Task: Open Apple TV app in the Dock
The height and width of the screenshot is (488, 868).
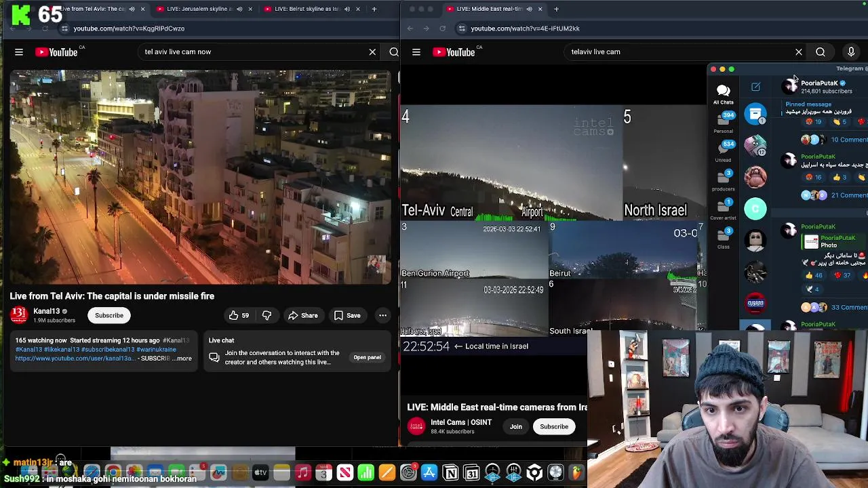Action: (260, 472)
